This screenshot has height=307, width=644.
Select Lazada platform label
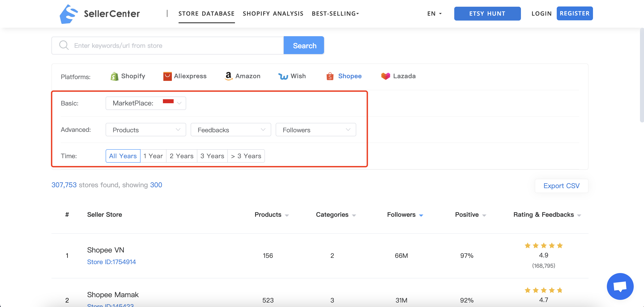point(404,76)
